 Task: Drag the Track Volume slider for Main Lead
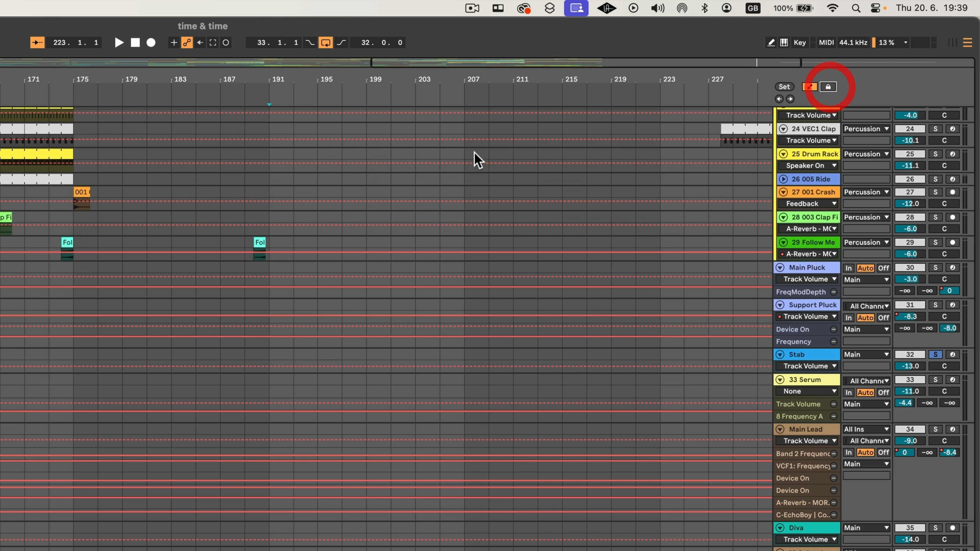click(x=910, y=441)
